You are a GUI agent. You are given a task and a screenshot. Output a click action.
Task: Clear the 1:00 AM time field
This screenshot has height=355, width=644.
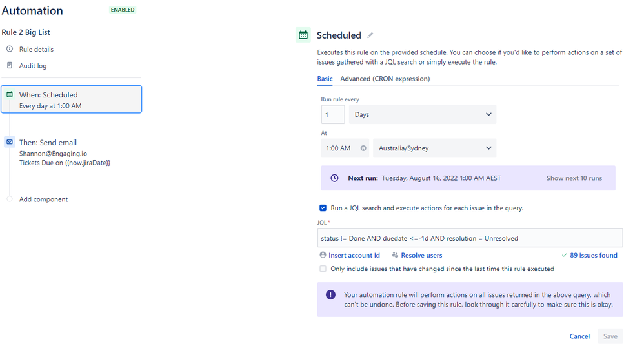[363, 148]
